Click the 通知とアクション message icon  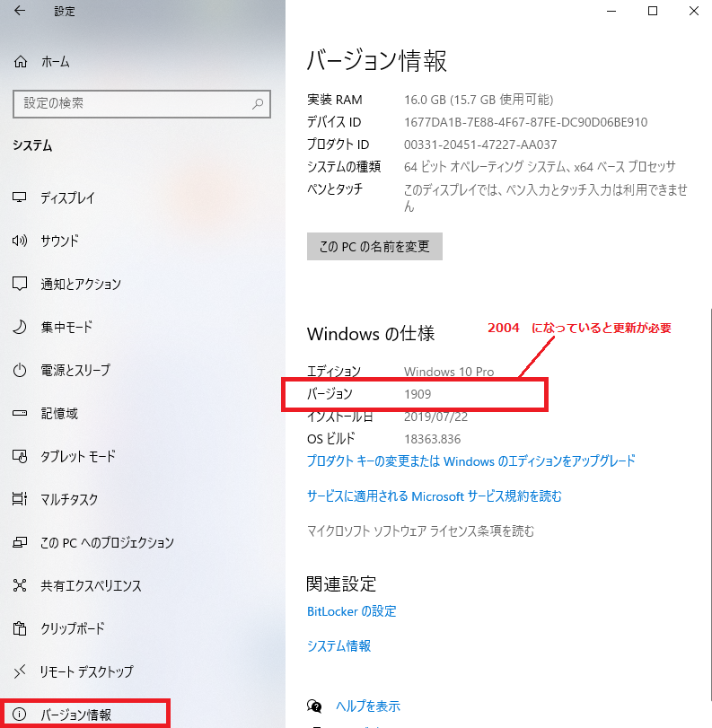(20, 284)
